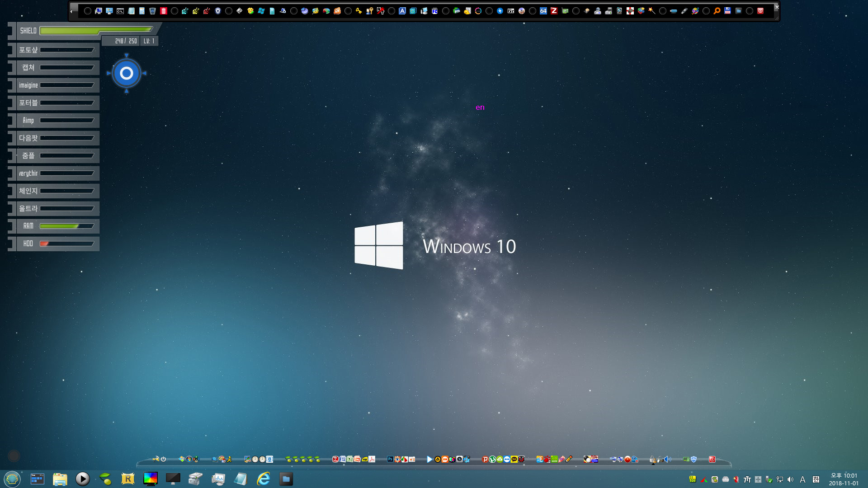This screenshot has height=488, width=868.
Task: Click the HDD usage meter bar
Action: (67, 244)
